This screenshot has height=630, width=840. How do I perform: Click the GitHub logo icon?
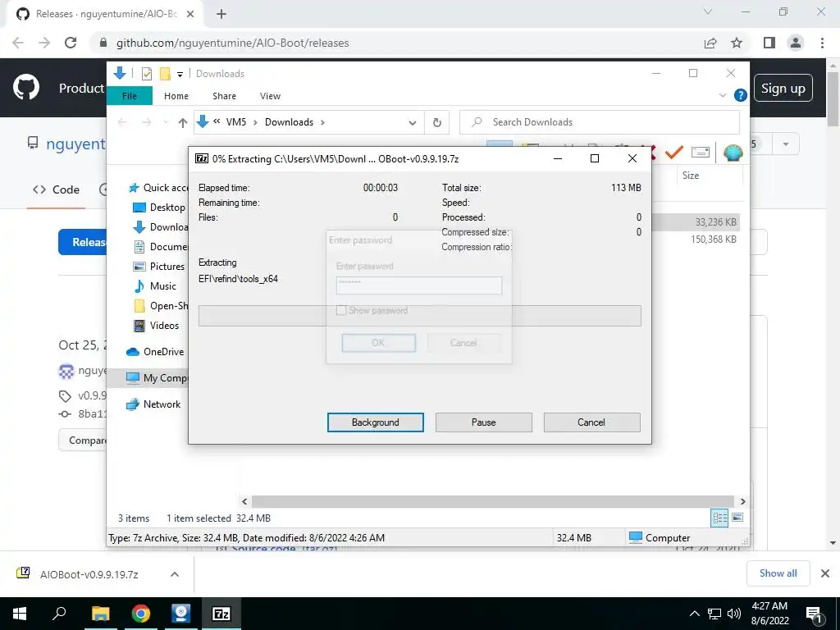click(x=26, y=88)
